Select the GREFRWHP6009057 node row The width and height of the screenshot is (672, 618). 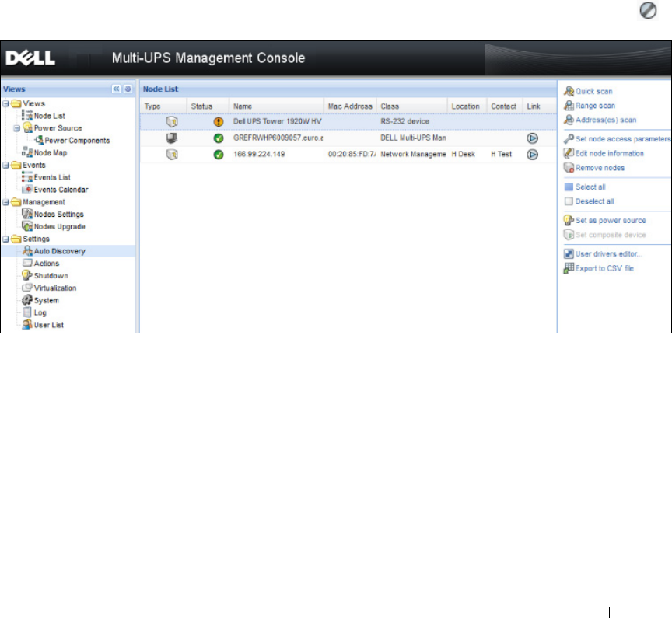(348, 138)
